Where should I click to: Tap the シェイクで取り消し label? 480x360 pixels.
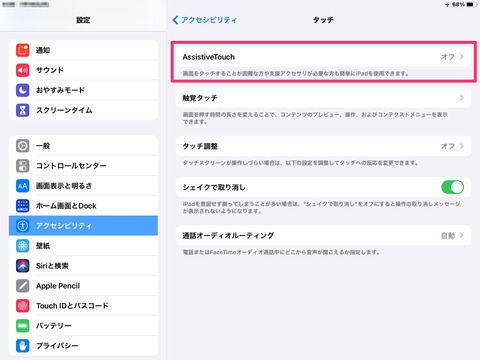pyautogui.click(x=214, y=187)
